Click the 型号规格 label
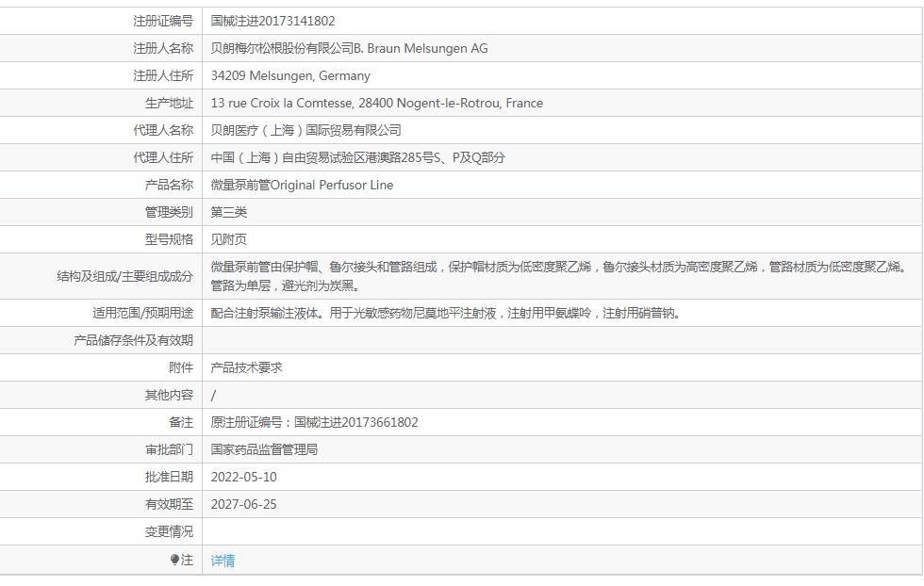This screenshot has width=924, height=586. click(169, 239)
